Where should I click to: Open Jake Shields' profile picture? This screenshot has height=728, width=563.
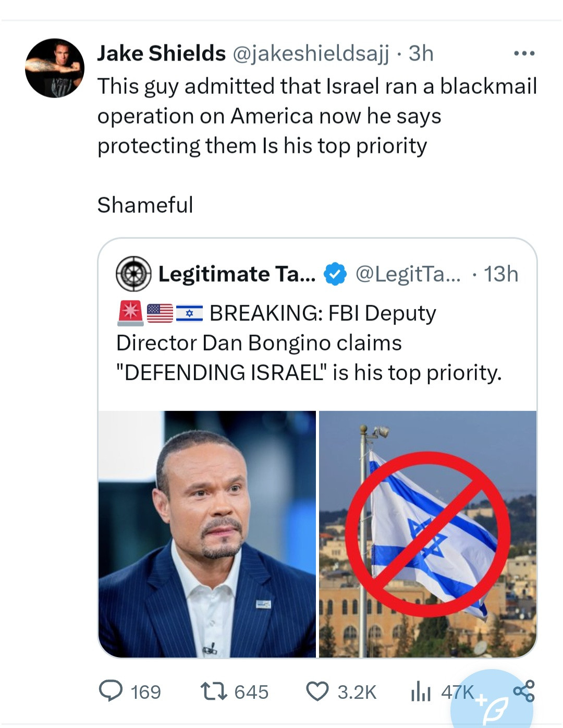(x=55, y=68)
